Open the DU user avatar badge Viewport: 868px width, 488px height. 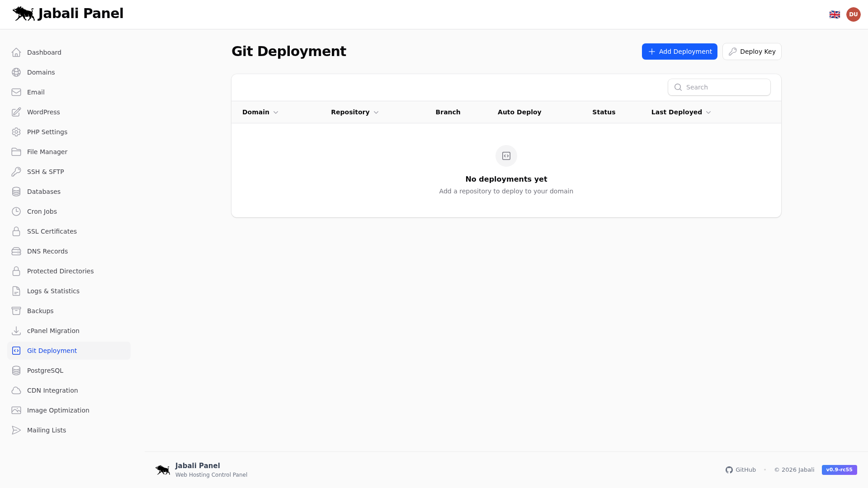pyautogui.click(x=854, y=14)
